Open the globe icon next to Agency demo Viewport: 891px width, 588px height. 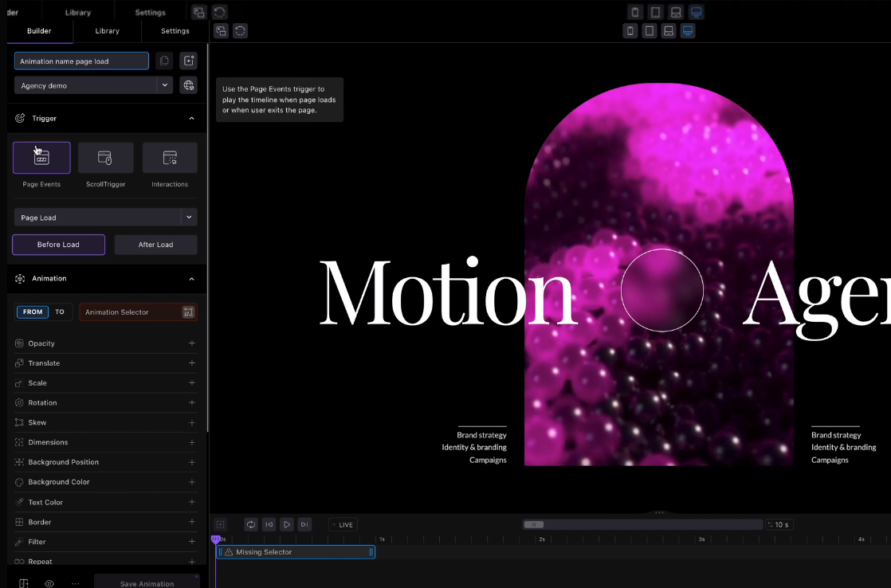[x=188, y=85]
